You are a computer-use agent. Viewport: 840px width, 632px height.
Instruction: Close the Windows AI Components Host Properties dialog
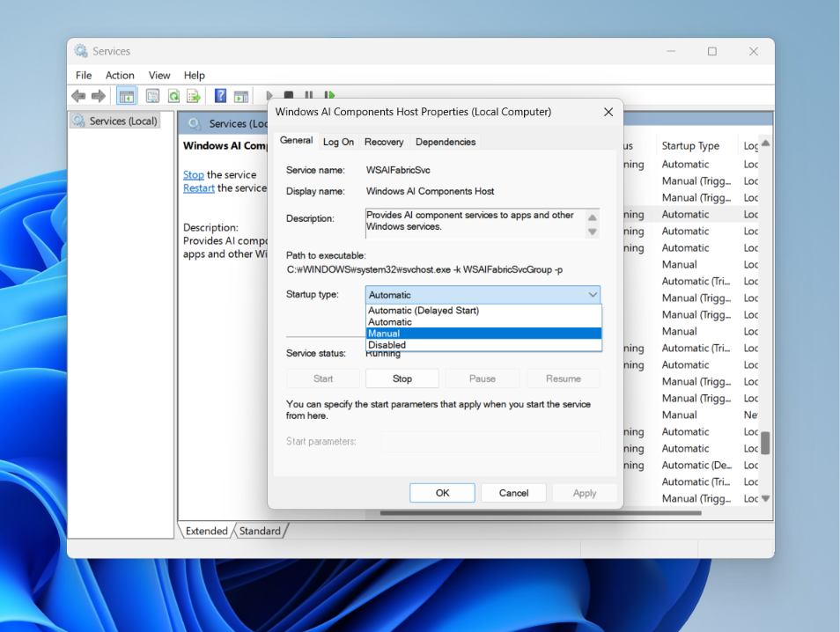coord(608,112)
